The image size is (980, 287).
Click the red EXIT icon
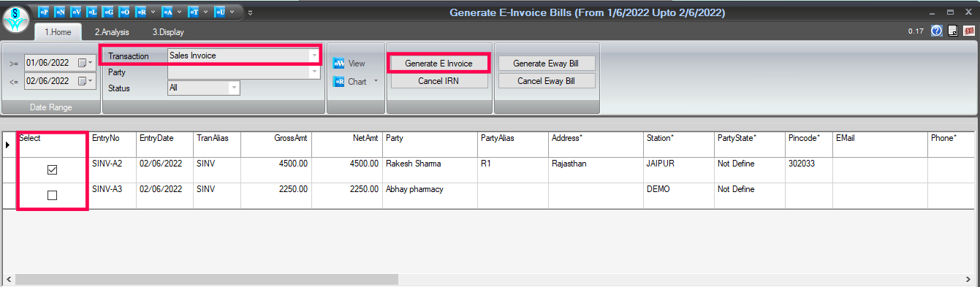click(969, 31)
